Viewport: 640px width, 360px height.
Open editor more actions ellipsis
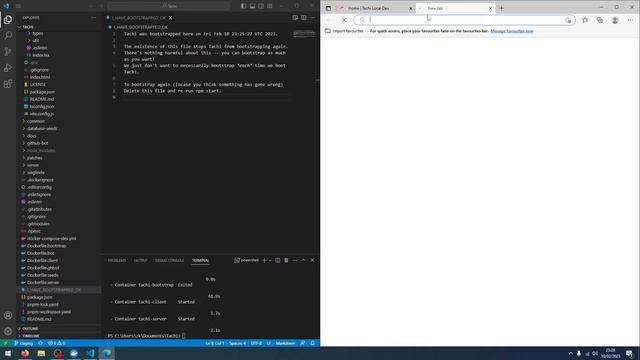tap(312, 18)
